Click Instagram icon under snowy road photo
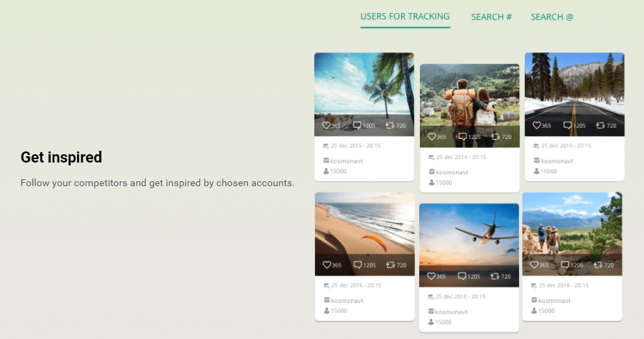Image resolution: width=644 pixels, height=339 pixels. pos(536,160)
